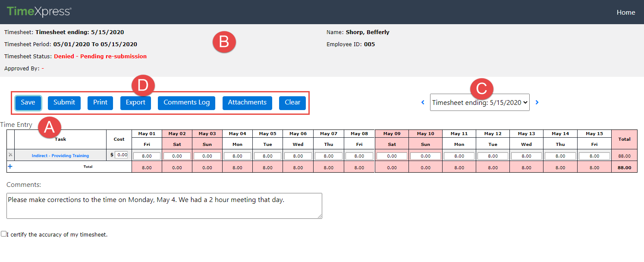Print the current timesheet
Image resolution: width=644 pixels, height=262 pixels.
(x=100, y=103)
